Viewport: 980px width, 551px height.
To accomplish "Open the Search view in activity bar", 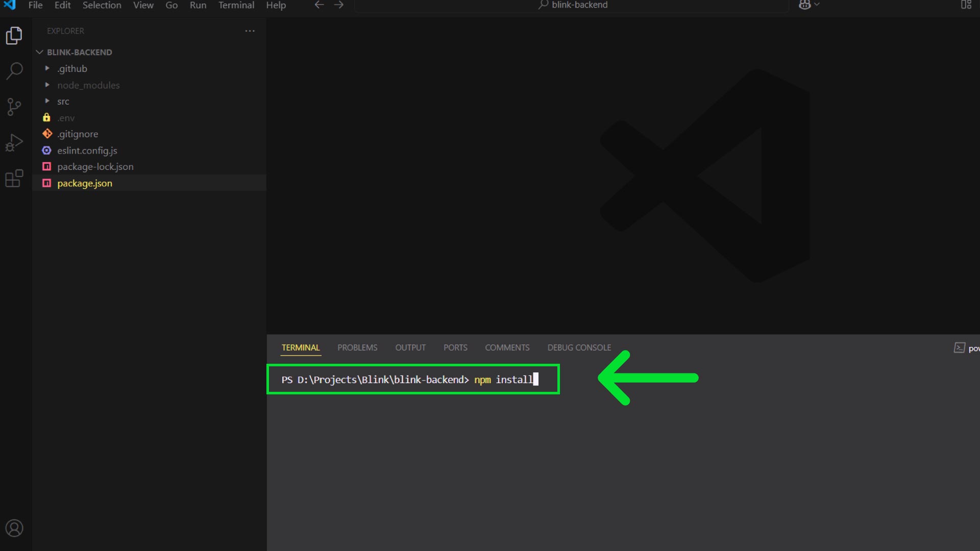I will point(14,71).
